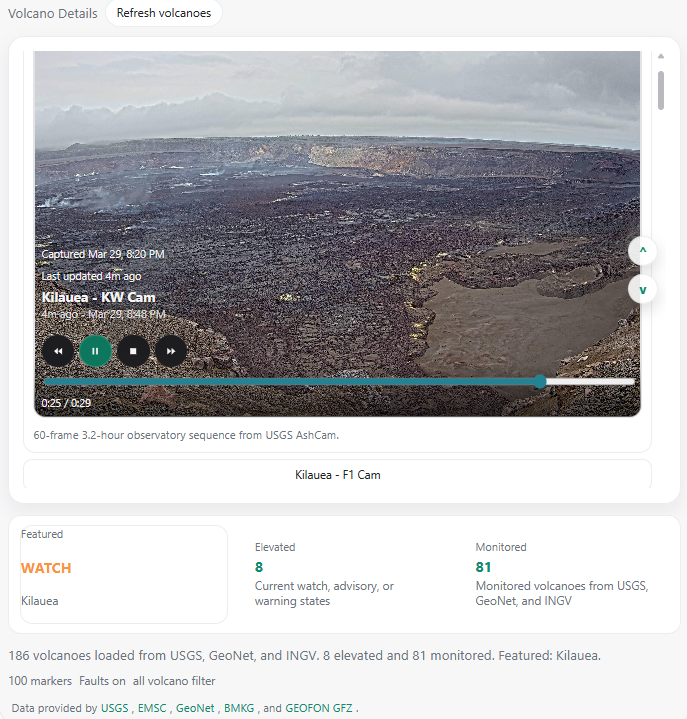Open the EMSC data provider link
Viewport: 687px width, 719px height.
(x=152, y=708)
